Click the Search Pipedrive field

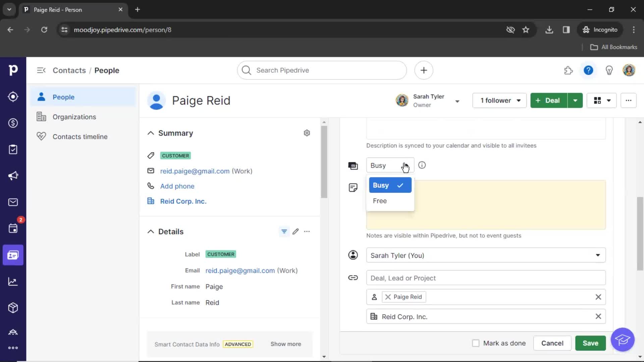pyautogui.click(x=322, y=70)
